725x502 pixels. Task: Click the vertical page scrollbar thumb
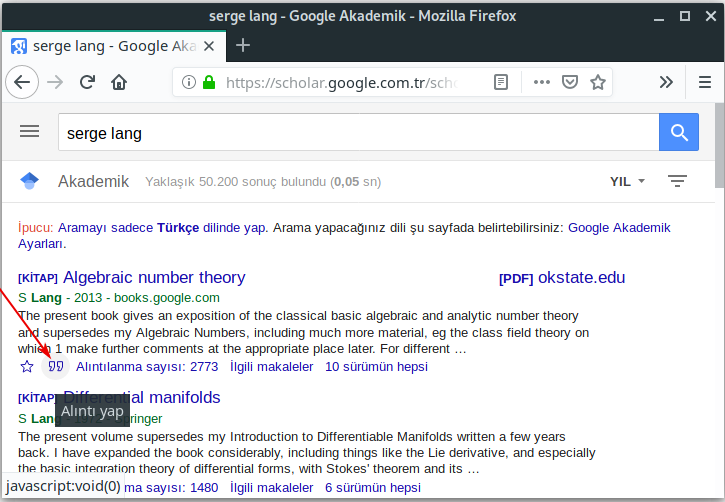coord(719,146)
